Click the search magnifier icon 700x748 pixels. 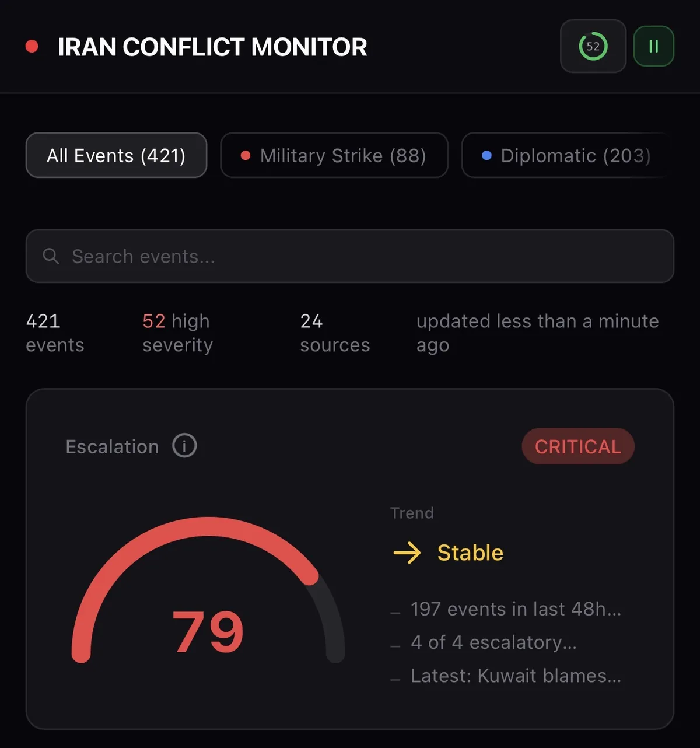coord(50,256)
